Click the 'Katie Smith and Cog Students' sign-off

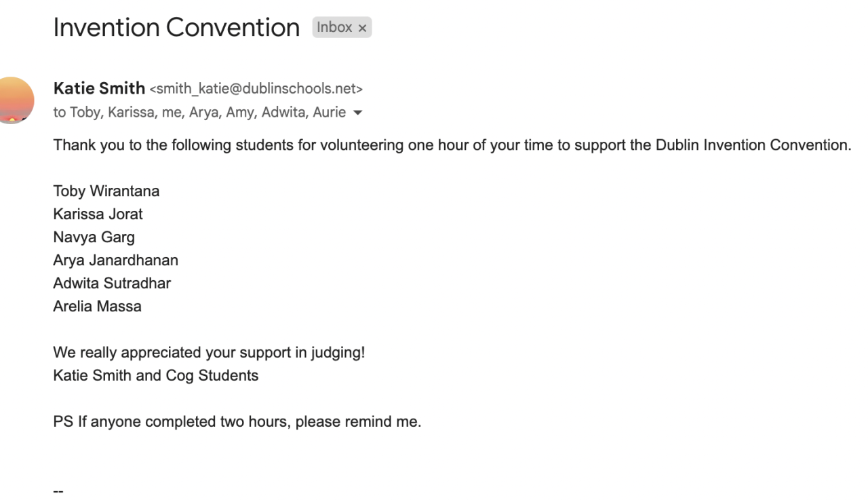155,375
